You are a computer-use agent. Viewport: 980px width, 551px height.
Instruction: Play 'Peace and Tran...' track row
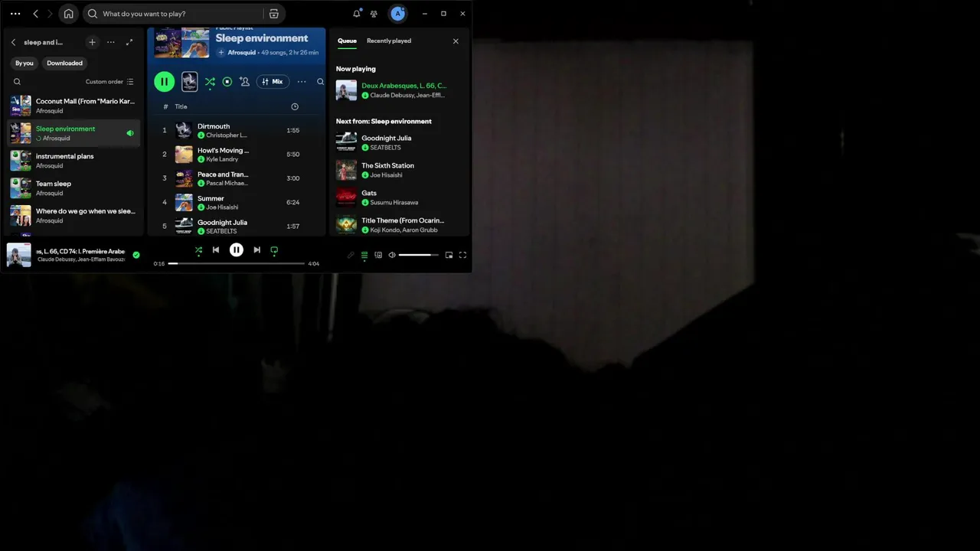236,178
